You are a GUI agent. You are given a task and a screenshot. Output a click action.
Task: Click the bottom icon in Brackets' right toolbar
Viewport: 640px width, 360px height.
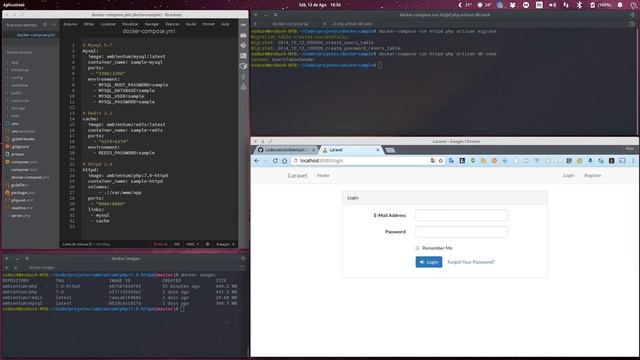pyautogui.click(x=243, y=87)
